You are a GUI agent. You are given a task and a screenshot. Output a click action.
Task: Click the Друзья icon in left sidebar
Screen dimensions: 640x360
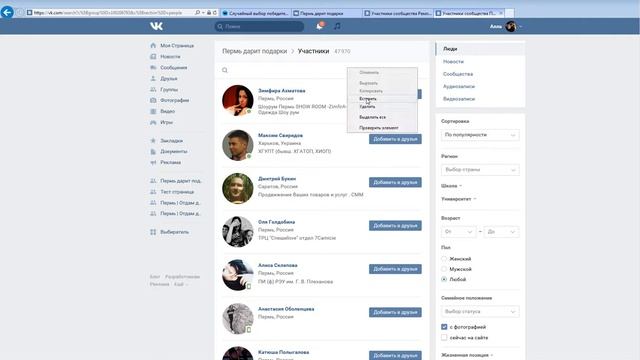153,78
